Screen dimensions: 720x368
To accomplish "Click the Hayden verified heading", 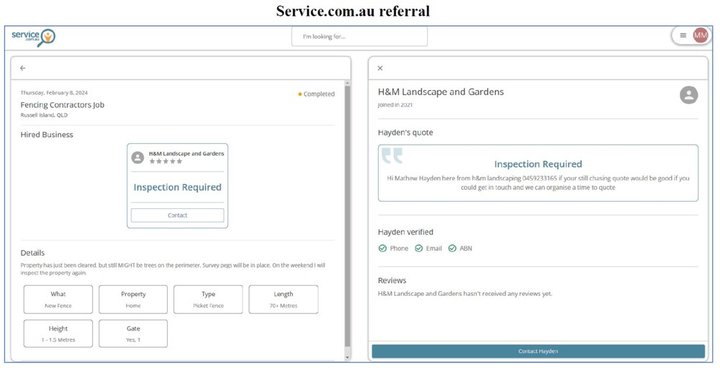I will point(405,232).
